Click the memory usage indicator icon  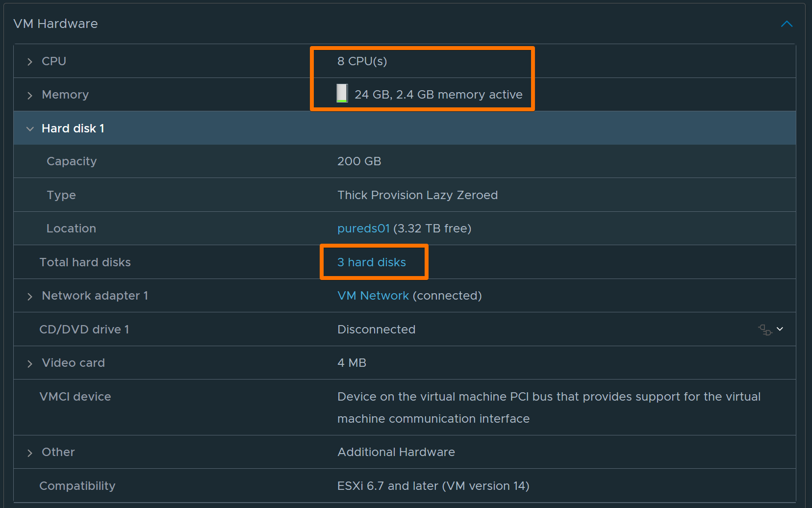point(342,93)
